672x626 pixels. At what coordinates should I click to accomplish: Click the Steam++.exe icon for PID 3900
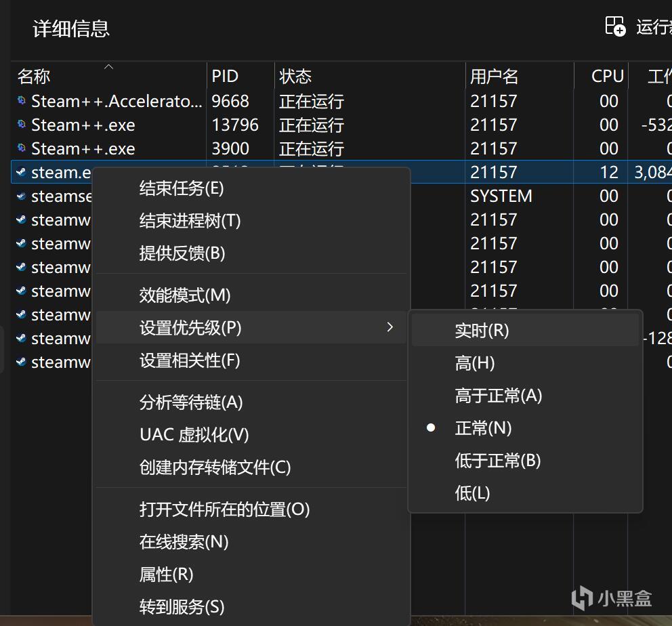22,148
